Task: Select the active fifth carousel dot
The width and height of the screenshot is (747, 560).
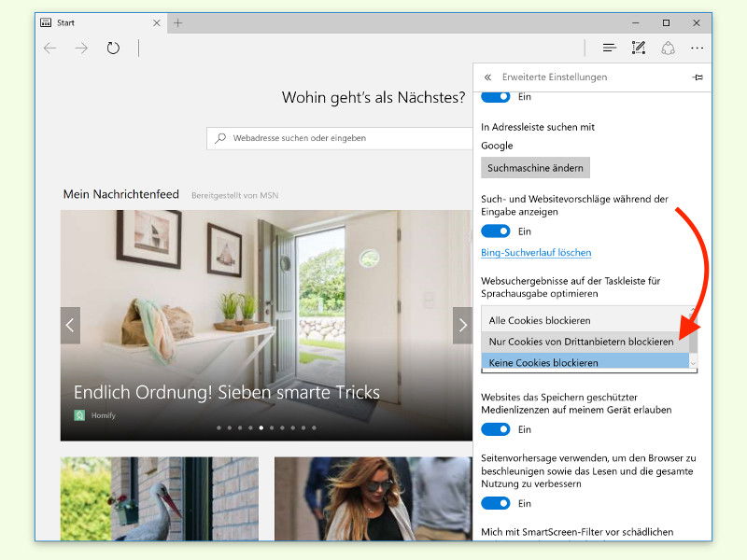Action: (x=261, y=427)
